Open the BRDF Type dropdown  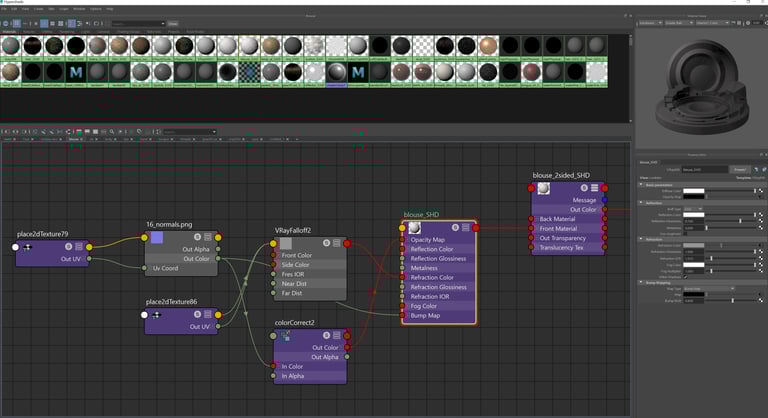[x=693, y=209]
